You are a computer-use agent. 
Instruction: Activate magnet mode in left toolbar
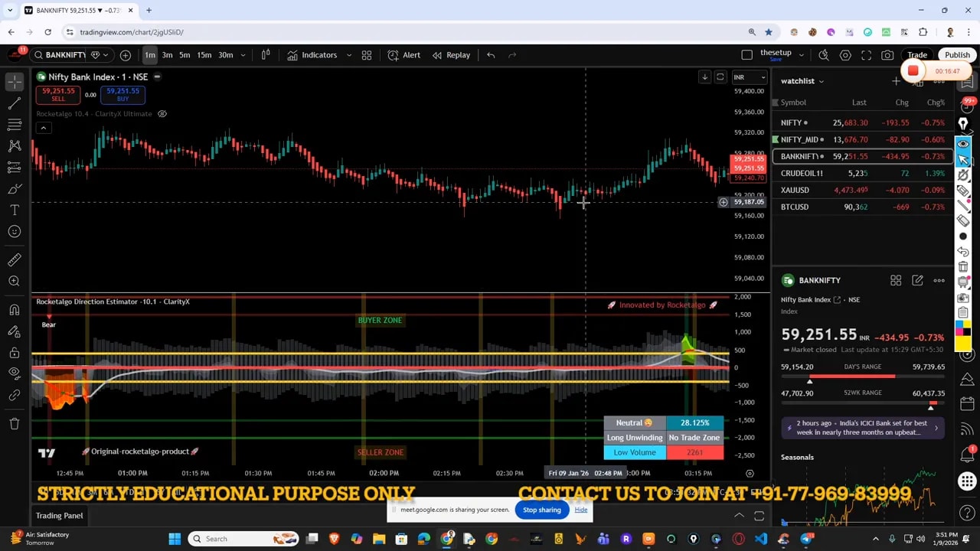[15, 309]
